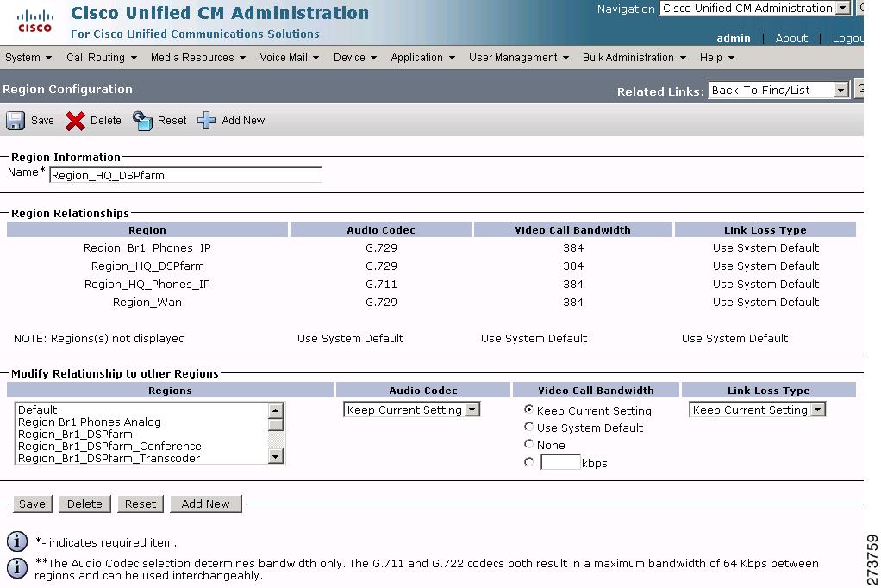881x588 pixels.
Task: Click the Save floppy disk icon
Action: click(16, 121)
